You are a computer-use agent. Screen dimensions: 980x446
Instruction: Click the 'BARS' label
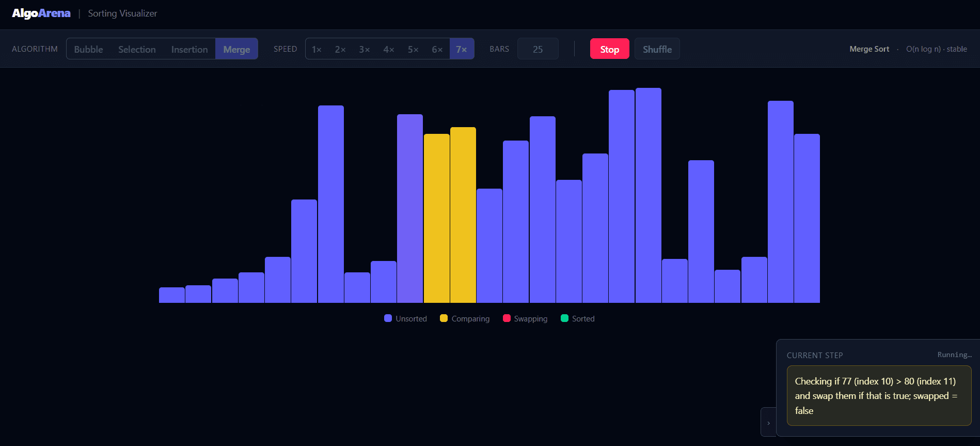(499, 49)
